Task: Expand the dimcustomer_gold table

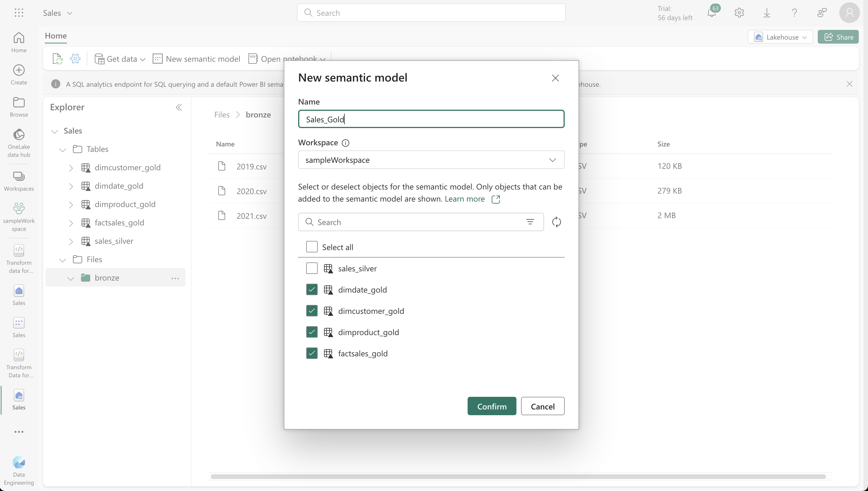Action: point(71,168)
